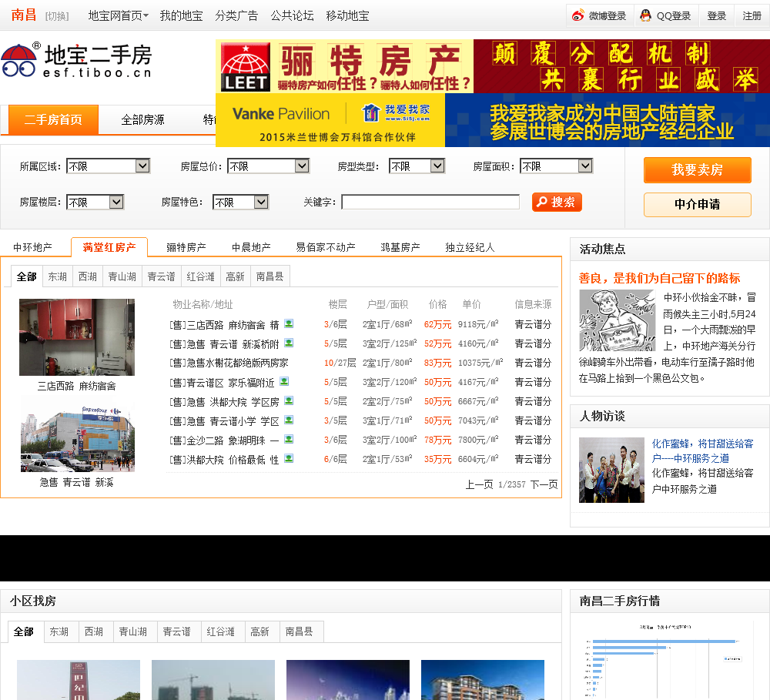This screenshot has width=770, height=700.
Task: Click the Tiboo umbrella logo
Action: (18, 60)
